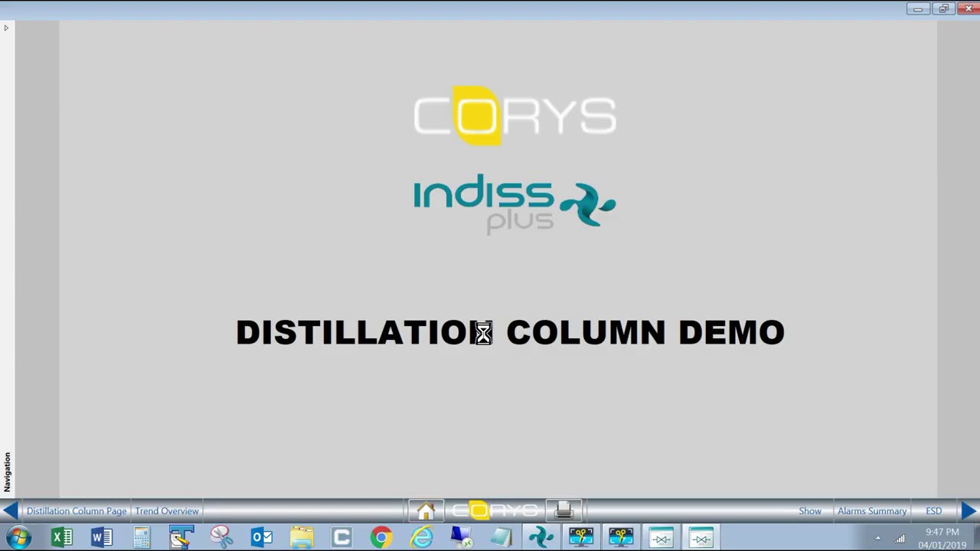Image resolution: width=980 pixels, height=551 pixels.
Task: Launch Internet Explorer from taskbar
Action: coord(421,537)
